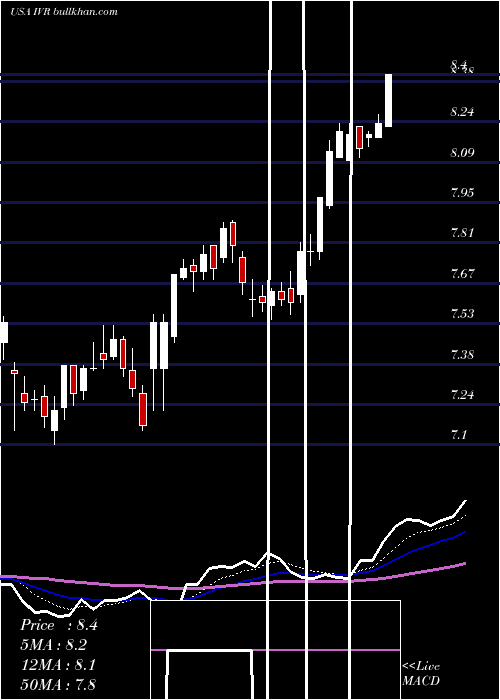This screenshot has height=700, width=500.
Task: Select the '50MA : 7.8' readout
Action: click(x=58, y=684)
